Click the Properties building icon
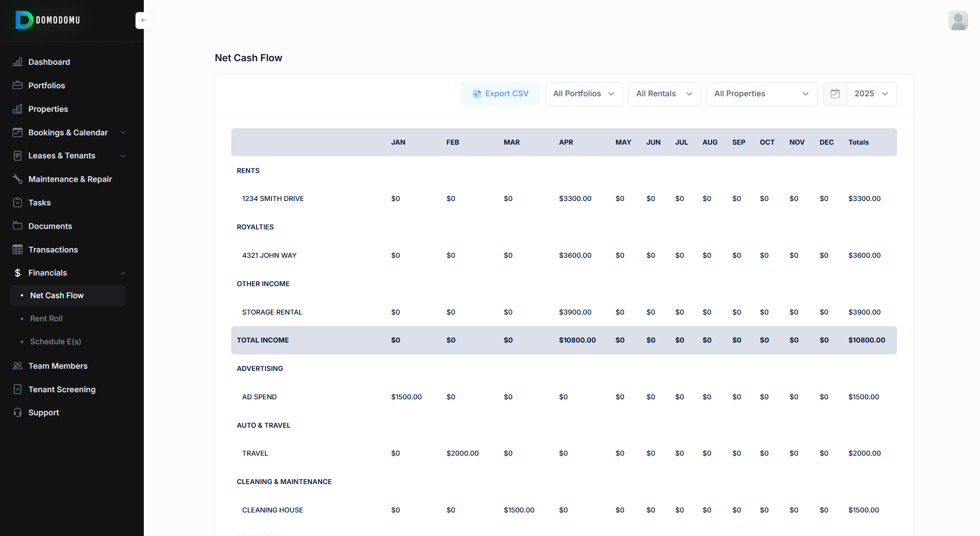The width and height of the screenshot is (980, 536). tap(17, 109)
